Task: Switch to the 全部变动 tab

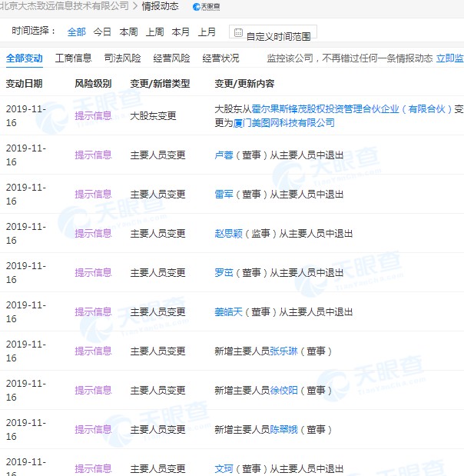Action: click(25, 58)
